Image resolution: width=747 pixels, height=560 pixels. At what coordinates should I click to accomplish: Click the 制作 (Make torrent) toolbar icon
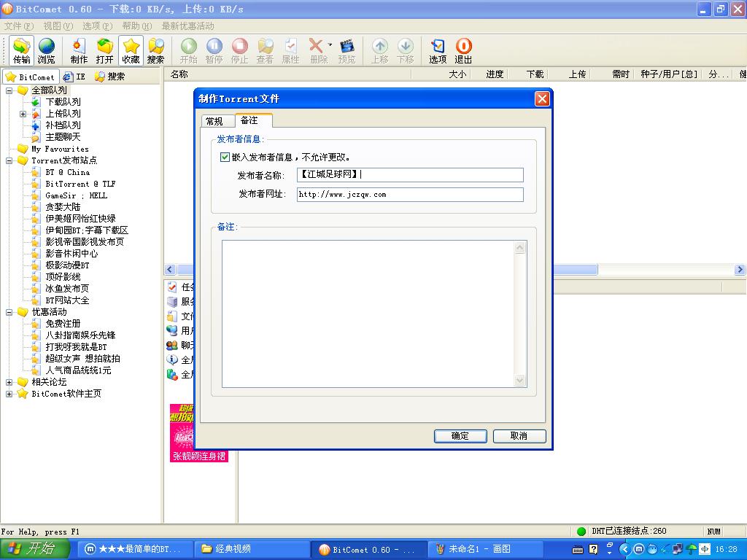79,50
